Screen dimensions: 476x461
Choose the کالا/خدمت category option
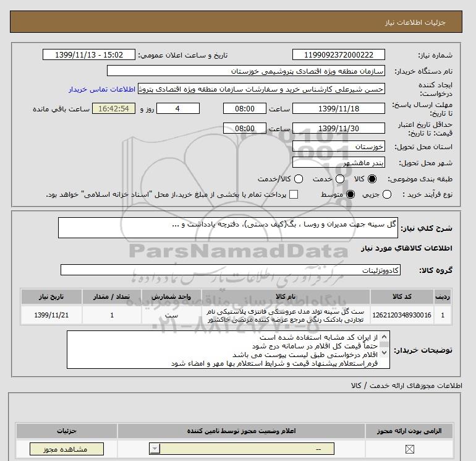299,179
